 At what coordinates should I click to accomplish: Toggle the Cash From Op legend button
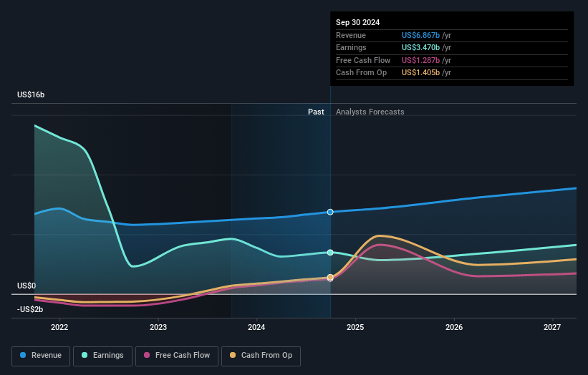(261, 356)
